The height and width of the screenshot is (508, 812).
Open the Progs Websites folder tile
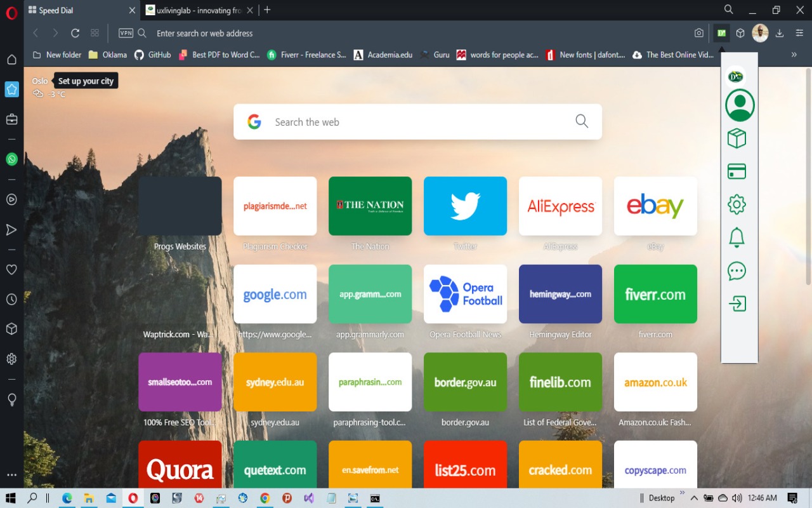pyautogui.click(x=180, y=206)
